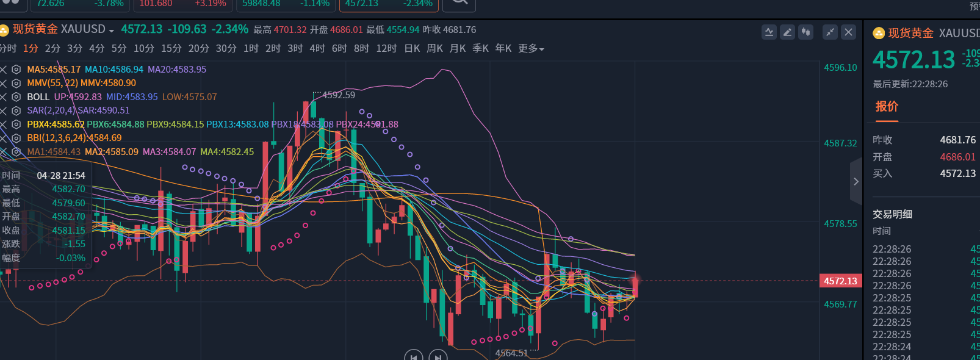Click the 4572.13 current price marker

coord(840,281)
